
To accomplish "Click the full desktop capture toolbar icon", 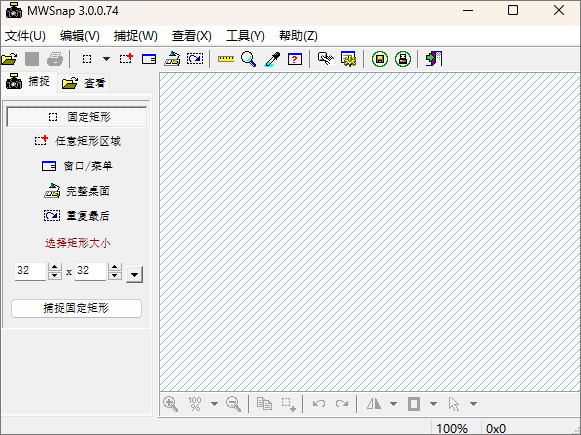I will pos(172,59).
